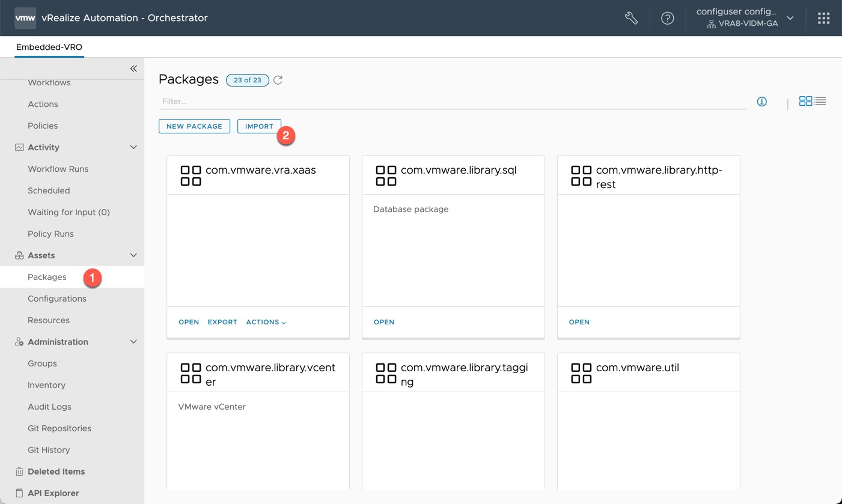Click the VMware vCenter description text
This screenshot has width=842, height=504.
click(212, 407)
